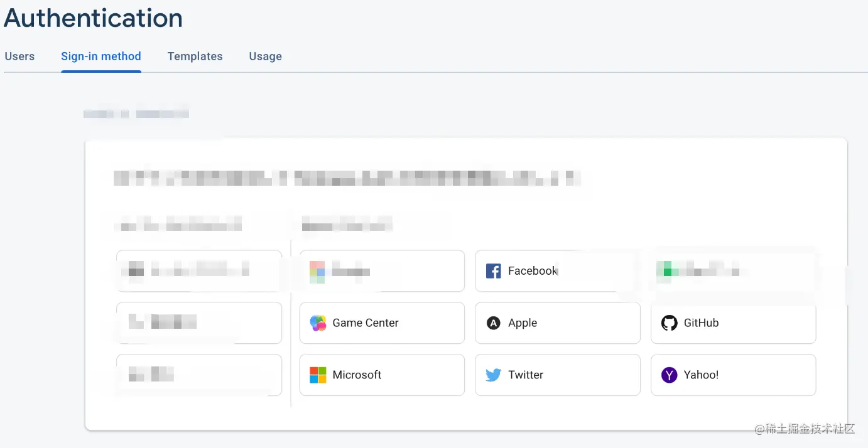Choose the Facebook sign-in provider button

pos(557,271)
